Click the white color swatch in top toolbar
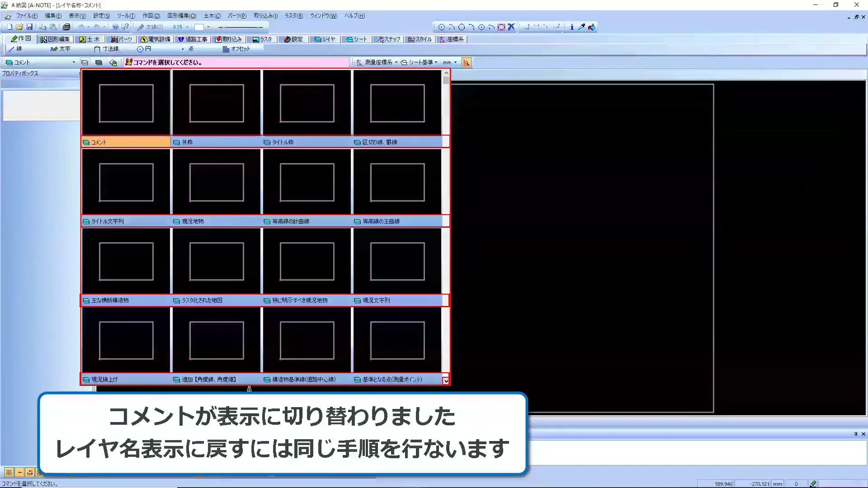868x488 pixels. coord(200,27)
